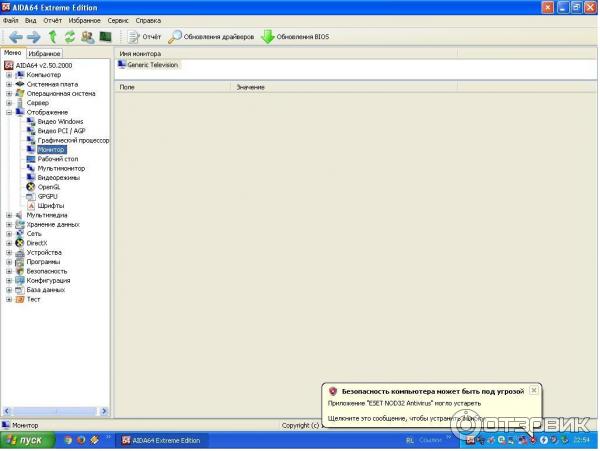Viewport: 600px width, 451px height.
Task: Click AIDA64 Extreme Edition taskbar button
Action: pyautogui.click(x=161, y=441)
